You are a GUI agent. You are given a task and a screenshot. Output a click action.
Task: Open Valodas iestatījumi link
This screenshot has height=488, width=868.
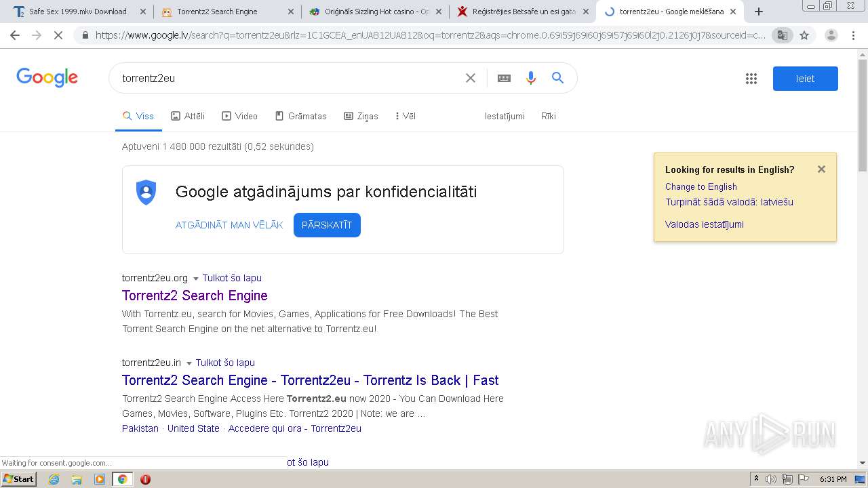pos(704,224)
